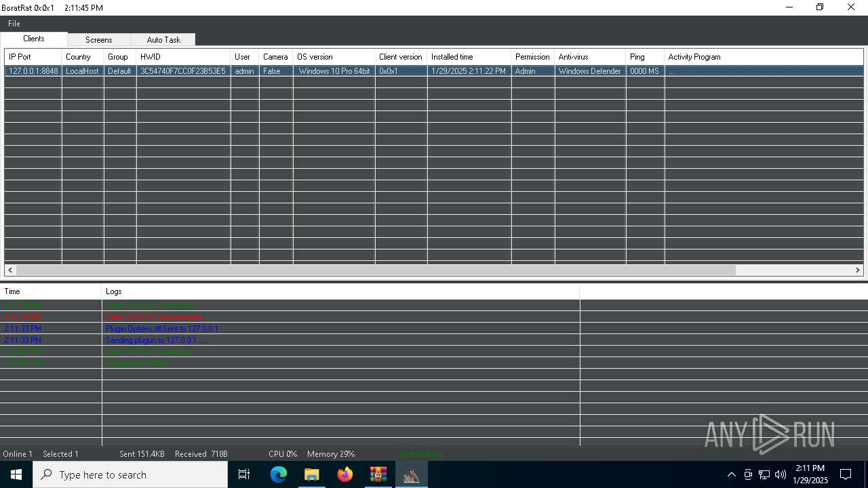Sort by the IP Port column header
Screen dimensions: 868x488
click(33, 57)
